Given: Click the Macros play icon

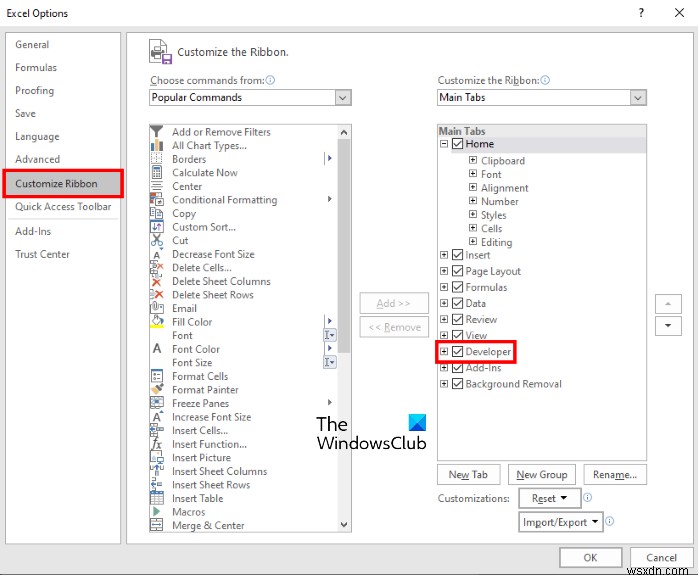Looking at the screenshot, I should point(156,512).
